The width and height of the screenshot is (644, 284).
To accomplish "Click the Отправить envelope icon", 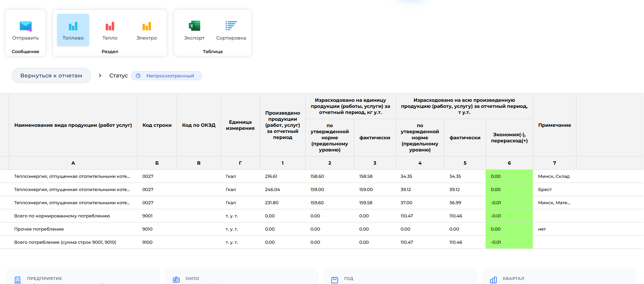I will point(26,26).
